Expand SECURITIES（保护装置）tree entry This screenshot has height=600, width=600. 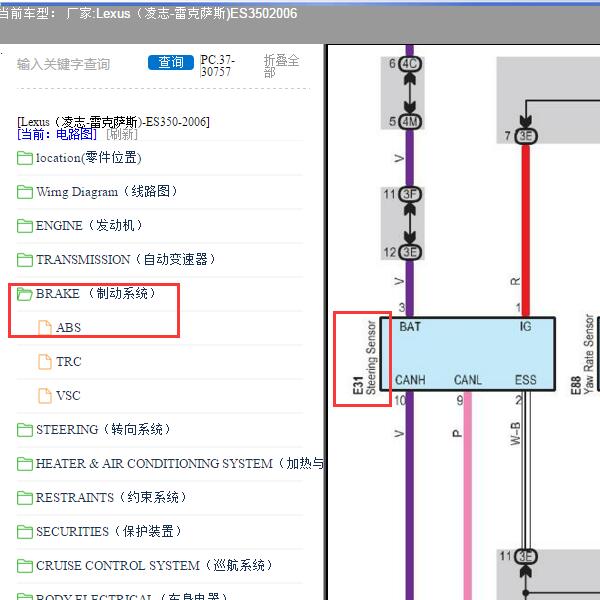coord(109,531)
